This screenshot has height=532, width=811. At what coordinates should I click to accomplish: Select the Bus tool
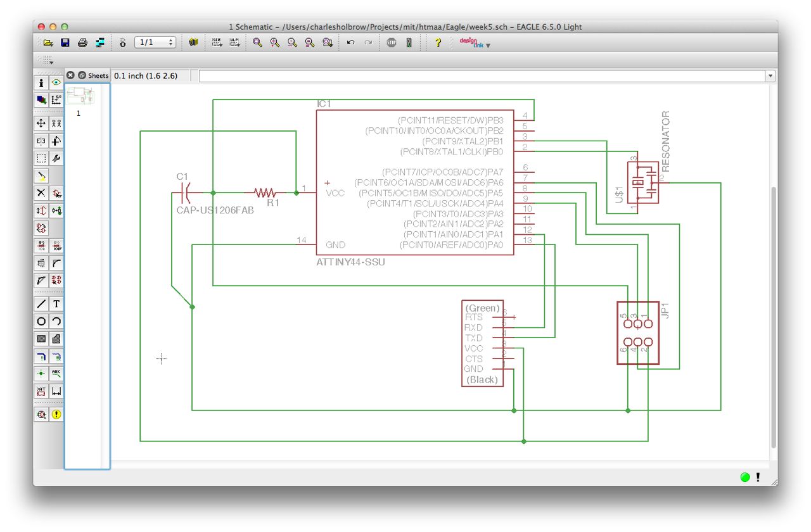(x=41, y=357)
